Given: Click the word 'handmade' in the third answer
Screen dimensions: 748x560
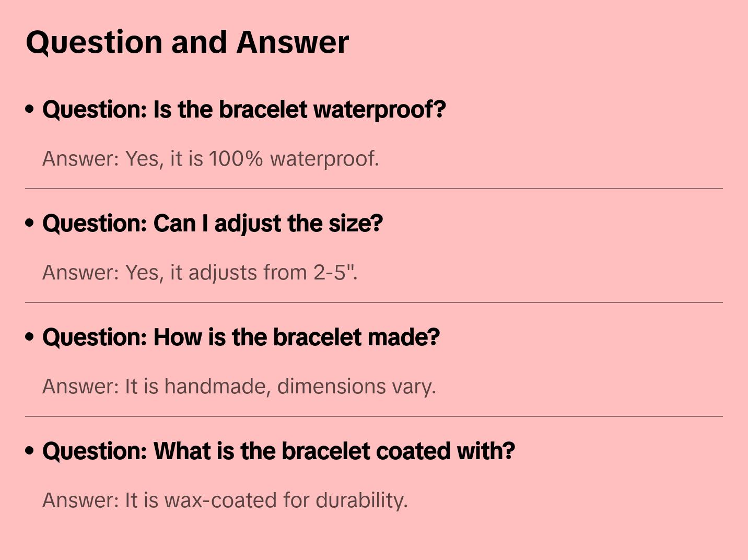Looking at the screenshot, I should [217, 387].
